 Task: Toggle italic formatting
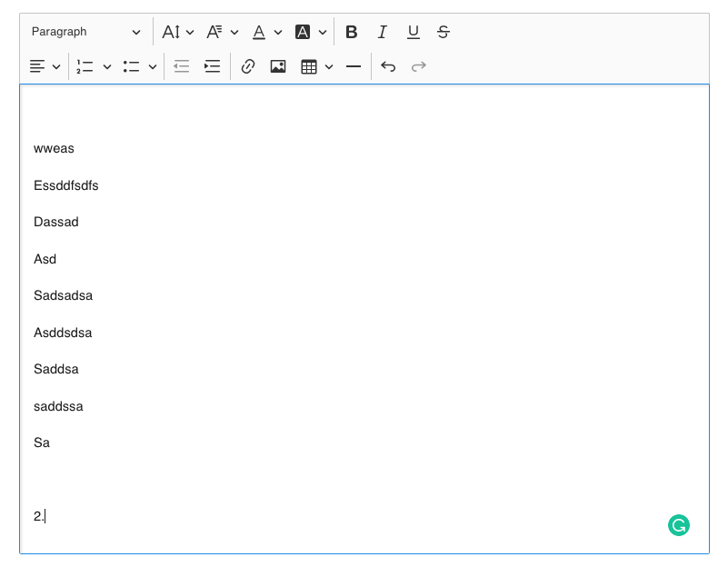coord(382,31)
